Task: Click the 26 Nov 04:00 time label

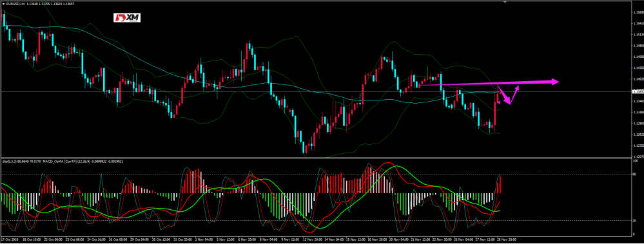Action: tap(463, 239)
